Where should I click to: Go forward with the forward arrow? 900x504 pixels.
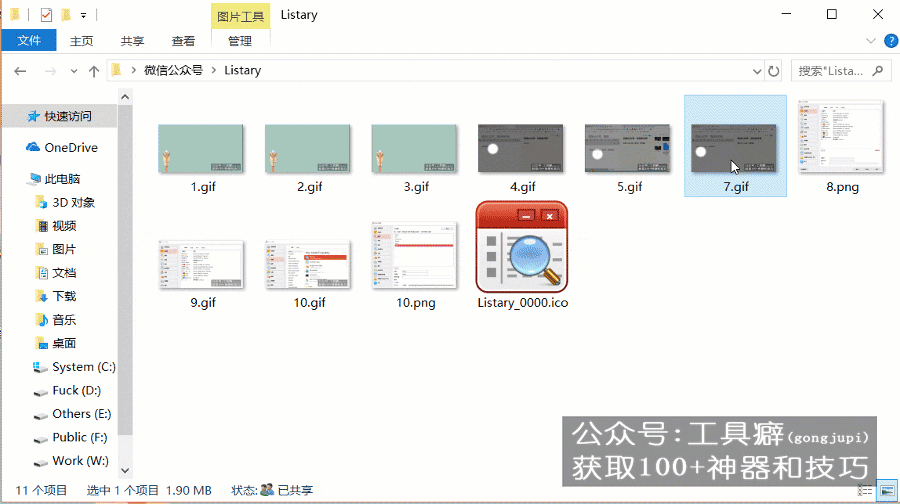pos(51,71)
